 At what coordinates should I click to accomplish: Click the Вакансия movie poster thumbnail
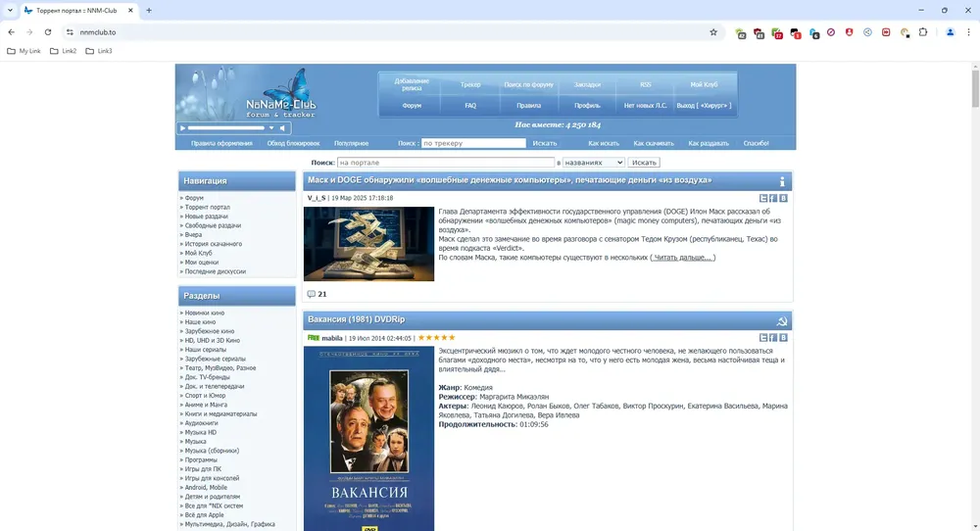click(x=368, y=439)
